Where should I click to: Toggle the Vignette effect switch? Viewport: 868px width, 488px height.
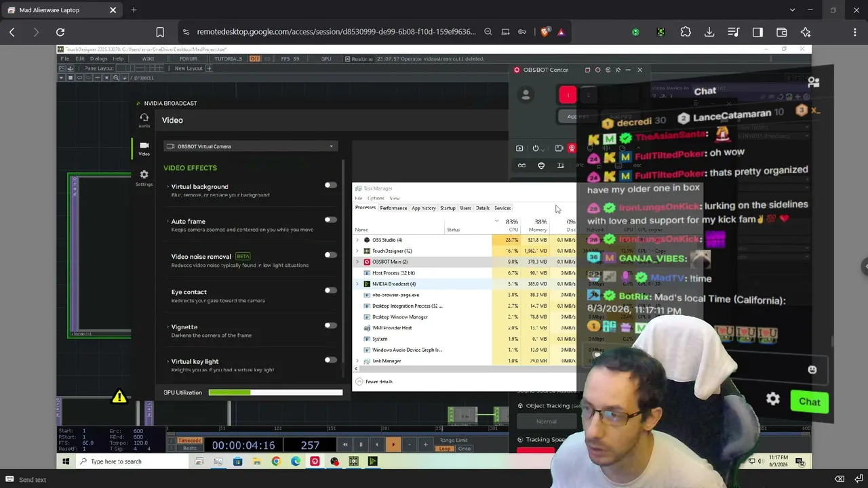coord(330,325)
